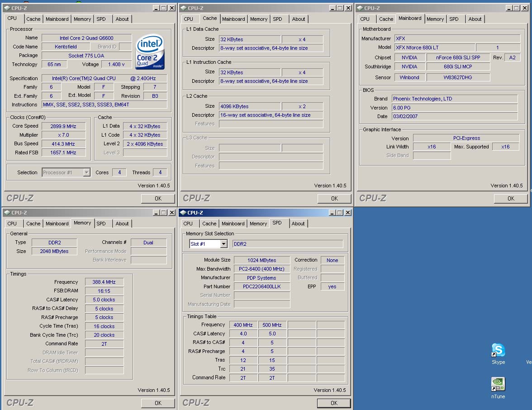This screenshot has width=532, height=410.
Task: Switch to Cache tab in CPU window
Action: 33,19
